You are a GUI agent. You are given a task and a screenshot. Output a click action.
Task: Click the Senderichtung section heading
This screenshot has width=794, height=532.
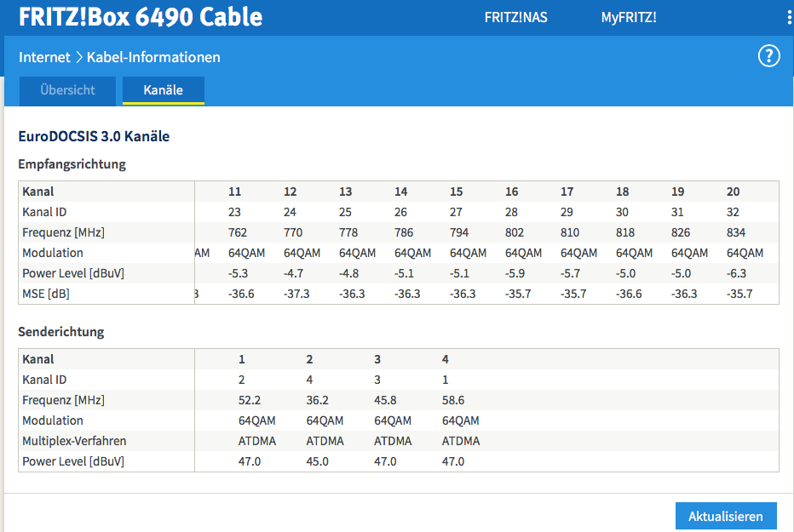coord(61,332)
